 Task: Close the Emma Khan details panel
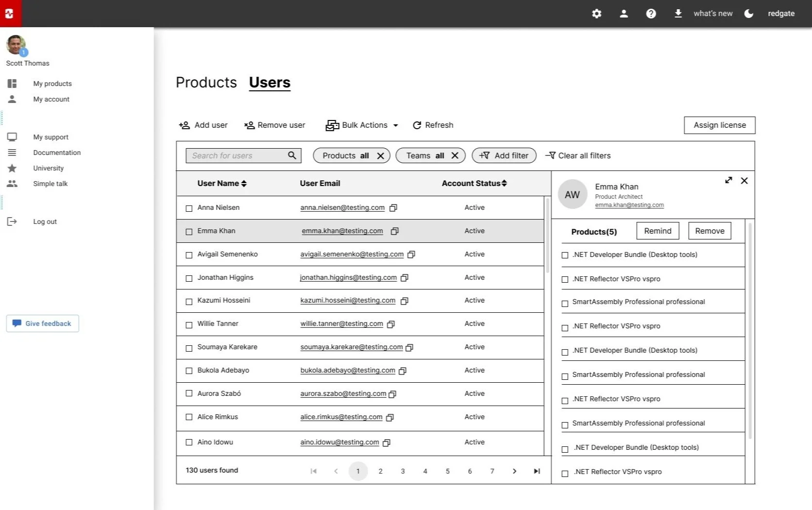click(744, 181)
